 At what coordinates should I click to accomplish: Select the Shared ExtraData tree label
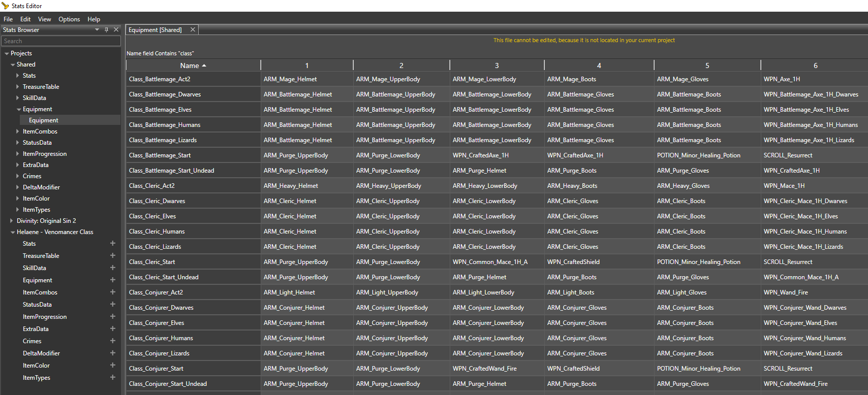point(36,165)
